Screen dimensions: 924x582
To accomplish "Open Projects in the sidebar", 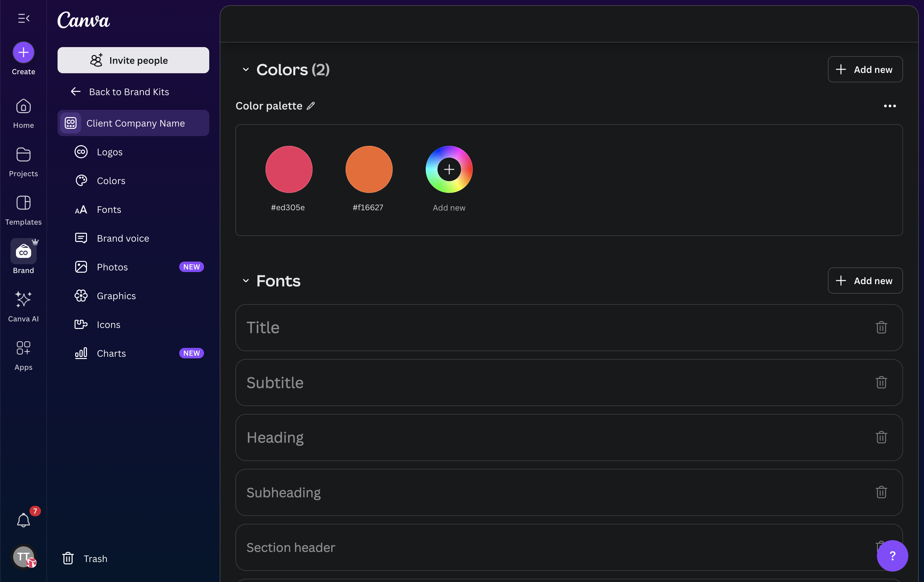I will pos(24,162).
